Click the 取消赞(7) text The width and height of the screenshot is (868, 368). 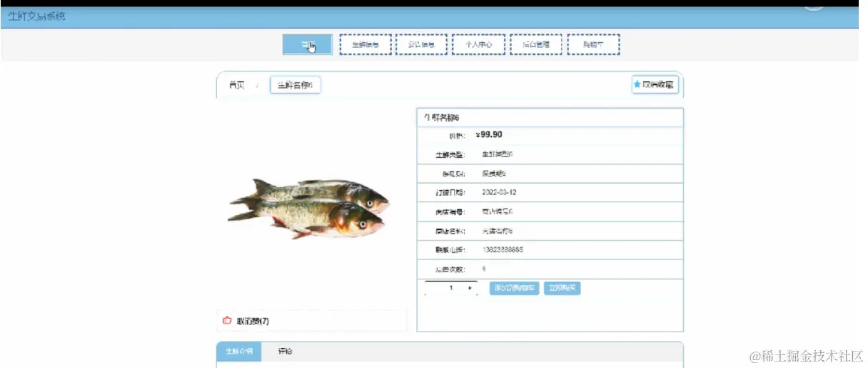[253, 322]
